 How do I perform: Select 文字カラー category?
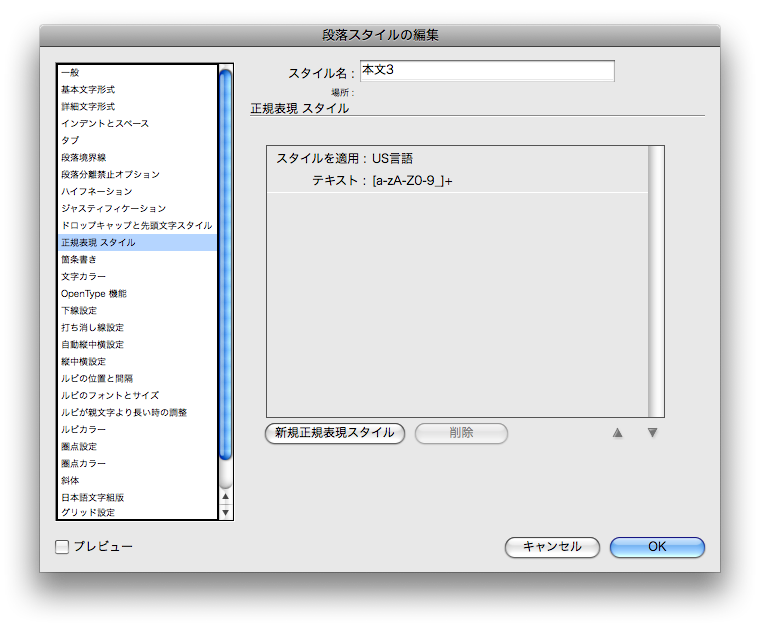[138, 277]
